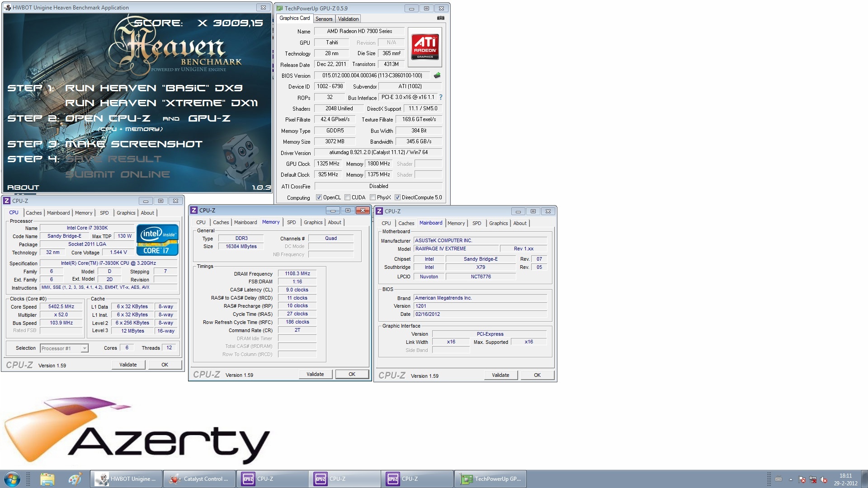Click the taskbar clock showing 18:11
The image size is (868, 488).
coord(845,479)
